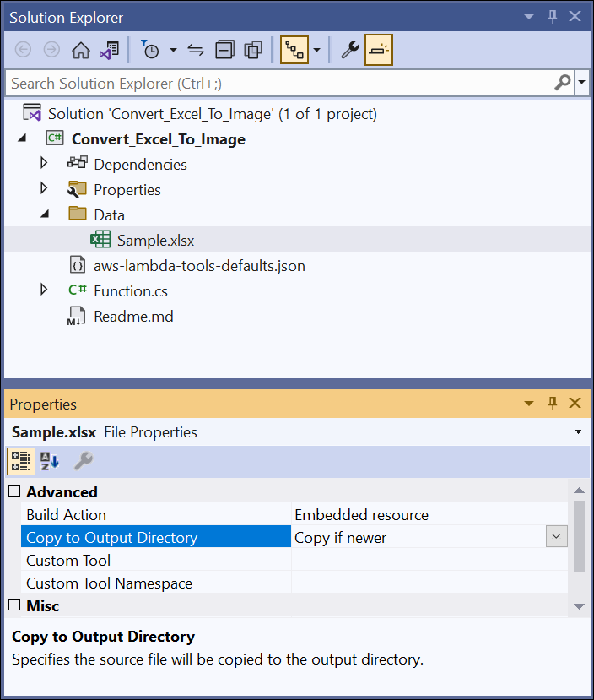
Task: Collapse All items in Solution Explorer
Action: pyautogui.click(x=224, y=51)
